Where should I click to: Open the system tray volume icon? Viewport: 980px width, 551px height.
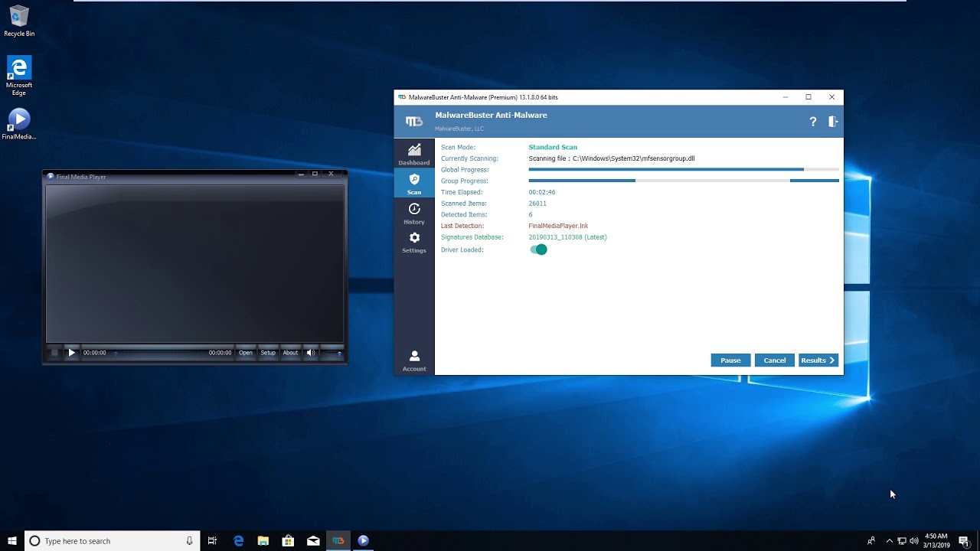pyautogui.click(x=914, y=541)
